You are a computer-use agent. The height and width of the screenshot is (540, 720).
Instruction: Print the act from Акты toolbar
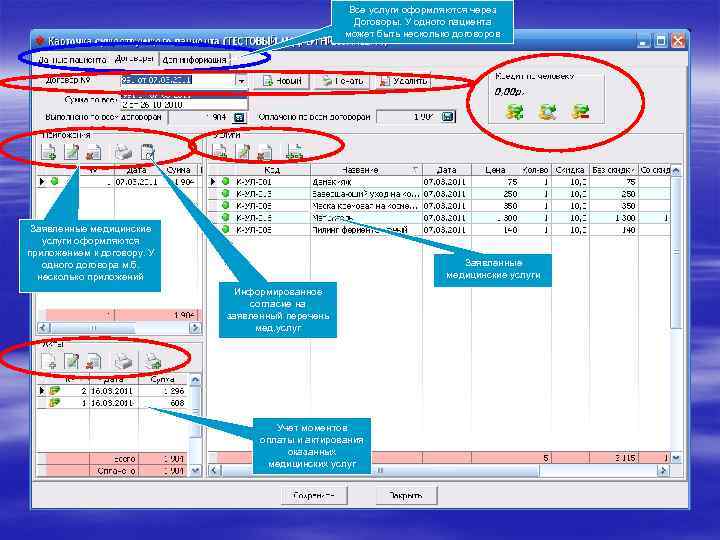123,361
